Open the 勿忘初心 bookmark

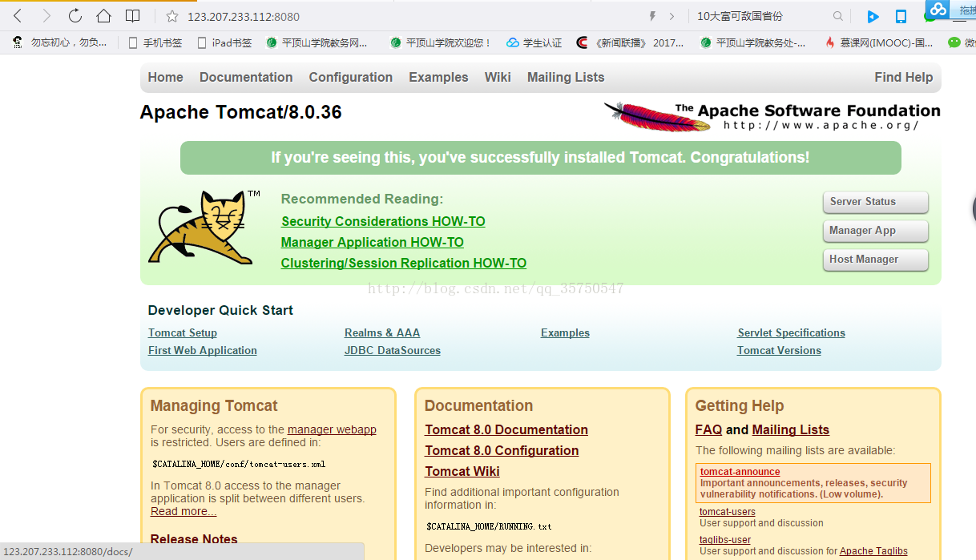point(60,42)
